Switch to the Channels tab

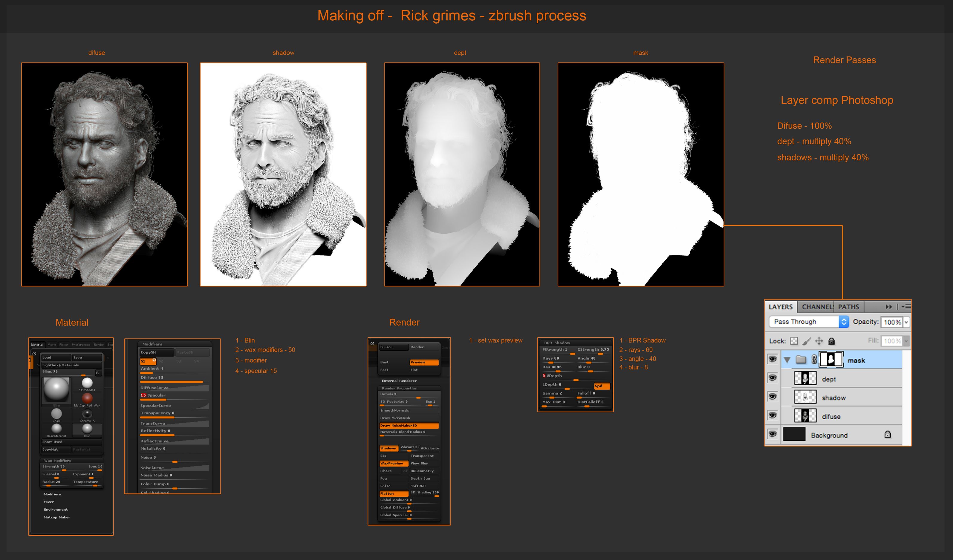(816, 307)
